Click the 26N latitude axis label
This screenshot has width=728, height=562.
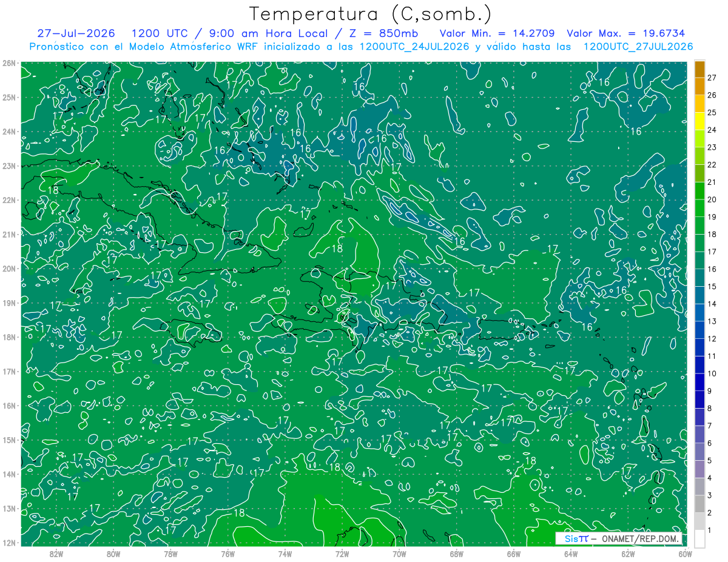coord(9,63)
